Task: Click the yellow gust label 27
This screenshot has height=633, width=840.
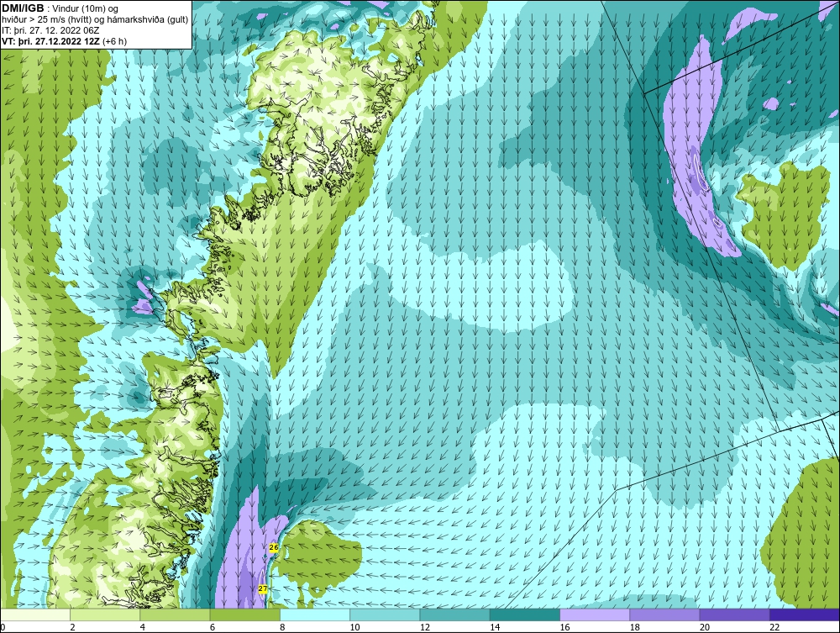Action: 262,588
